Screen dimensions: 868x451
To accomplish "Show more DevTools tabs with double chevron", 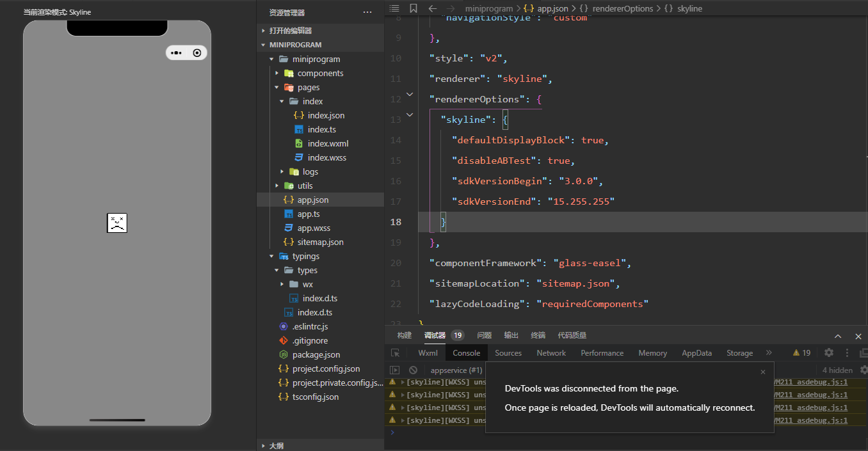I will [x=769, y=352].
